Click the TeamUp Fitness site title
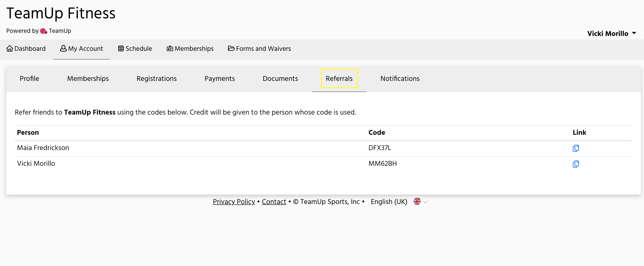 (x=61, y=13)
